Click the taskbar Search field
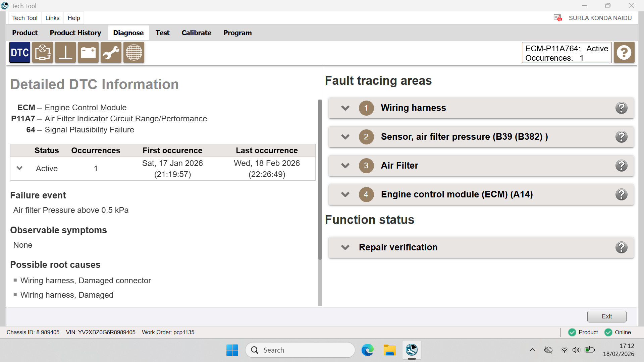 pyautogui.click(x=300, y=350)
